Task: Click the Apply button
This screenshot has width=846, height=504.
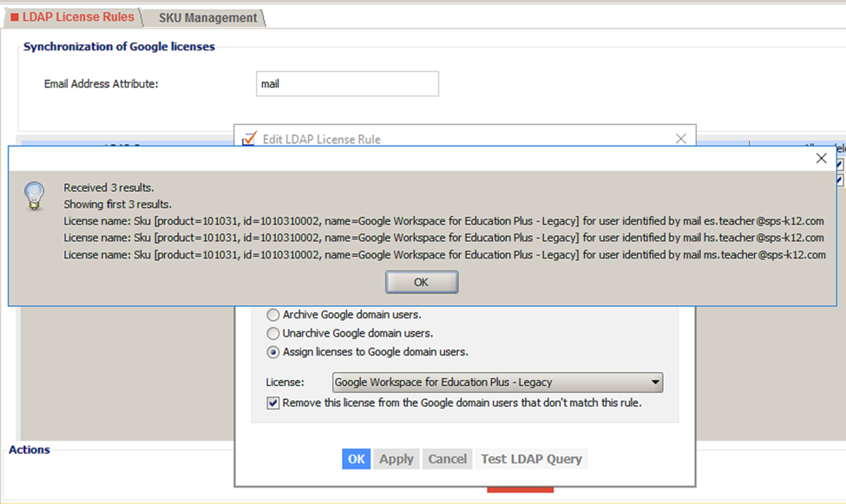Action: click(396, 459)
